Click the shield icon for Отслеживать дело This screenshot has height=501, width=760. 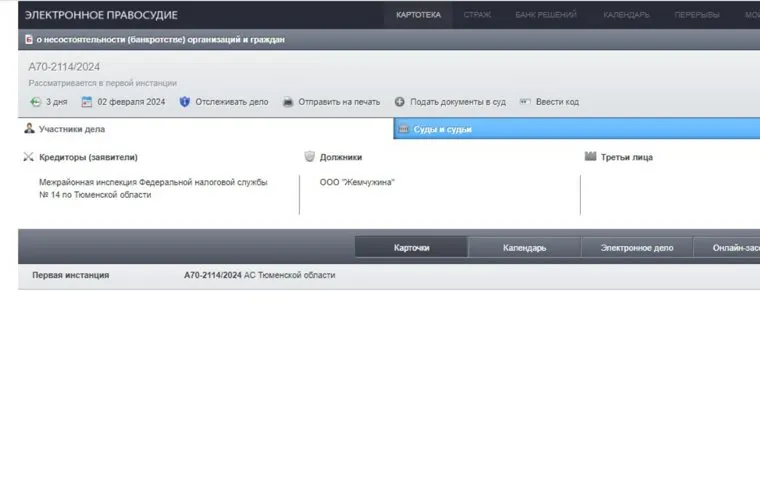tap(185, 102)
